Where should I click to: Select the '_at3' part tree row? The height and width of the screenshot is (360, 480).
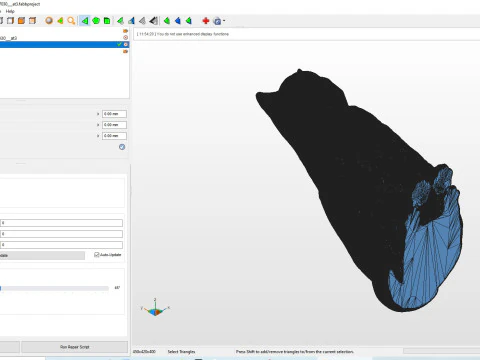(x=64, y=38)
